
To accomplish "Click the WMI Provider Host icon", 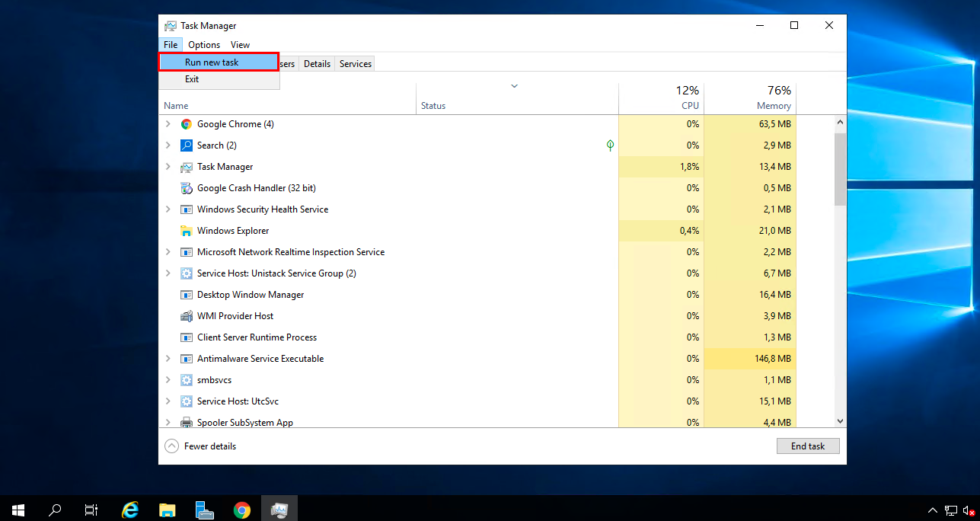I will point(187,316).
